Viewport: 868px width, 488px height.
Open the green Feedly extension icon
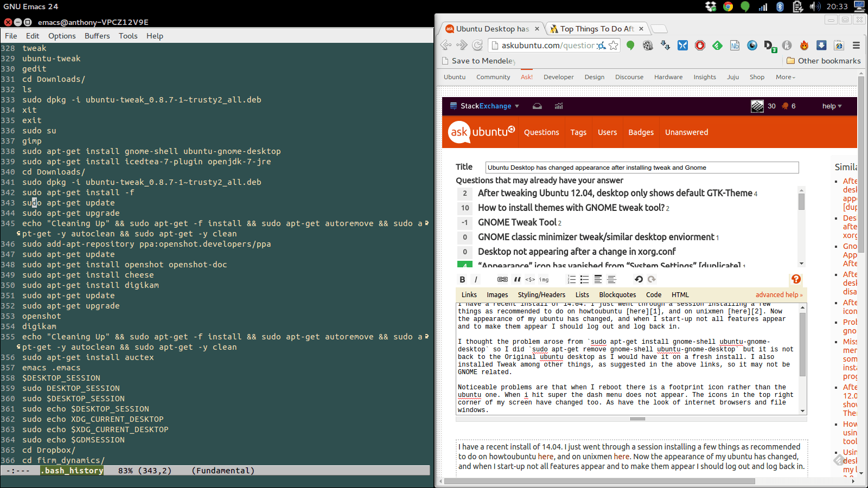coord(717,46)
